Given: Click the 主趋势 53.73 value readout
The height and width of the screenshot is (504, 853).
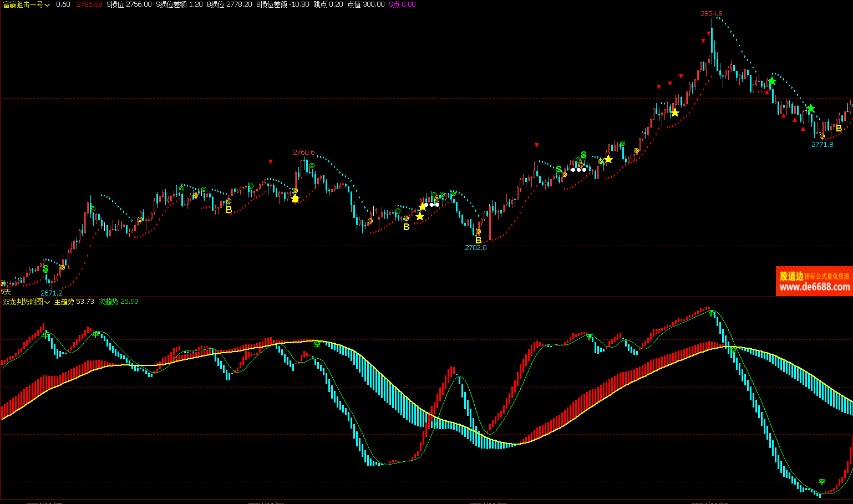Looking at the screenshot, I should point(74,302).
